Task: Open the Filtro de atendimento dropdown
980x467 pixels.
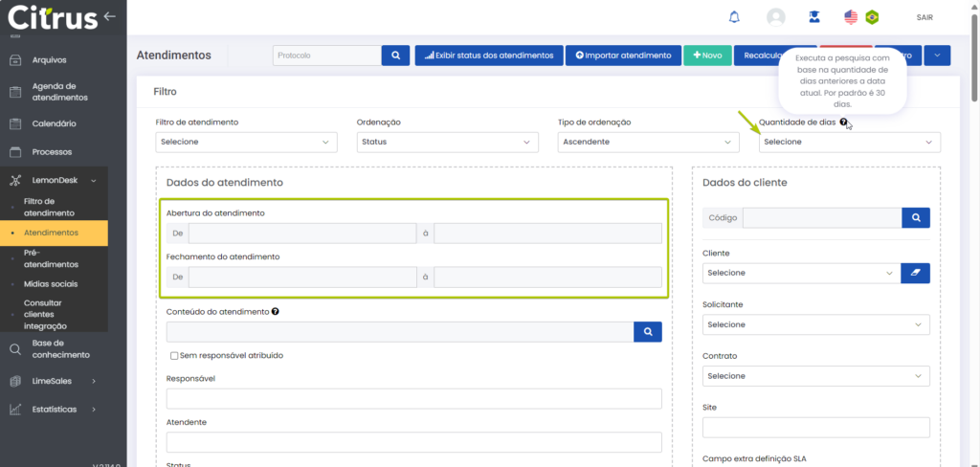Action: pyautogui.click(x=246, y=142)
